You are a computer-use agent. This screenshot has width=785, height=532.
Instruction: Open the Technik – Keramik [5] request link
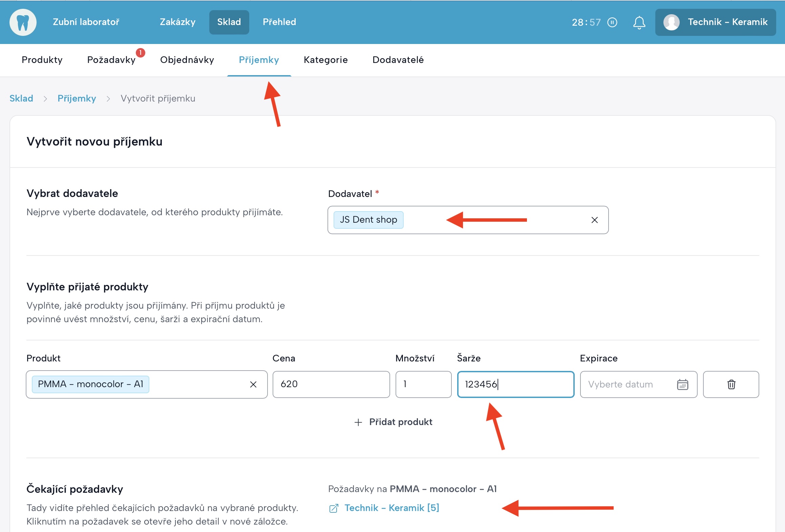click(391, 508)
